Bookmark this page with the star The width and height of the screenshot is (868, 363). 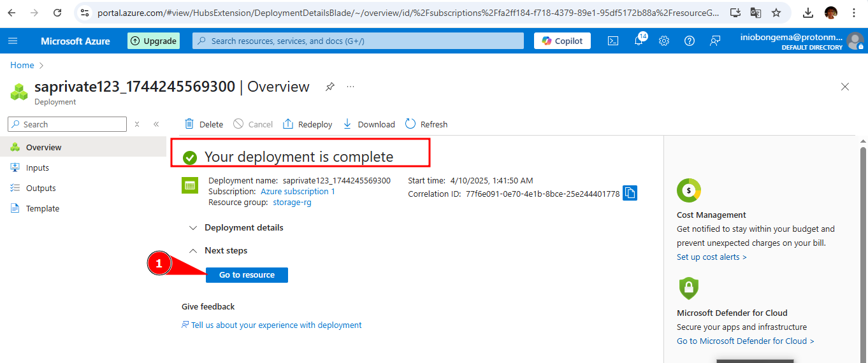click(776, 13)
